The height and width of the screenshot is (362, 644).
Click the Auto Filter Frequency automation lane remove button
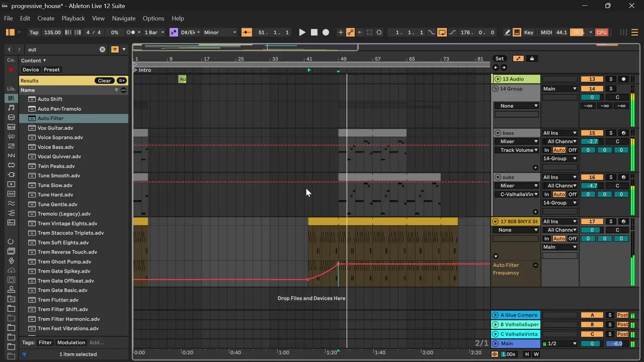click(x=535, y=265)
